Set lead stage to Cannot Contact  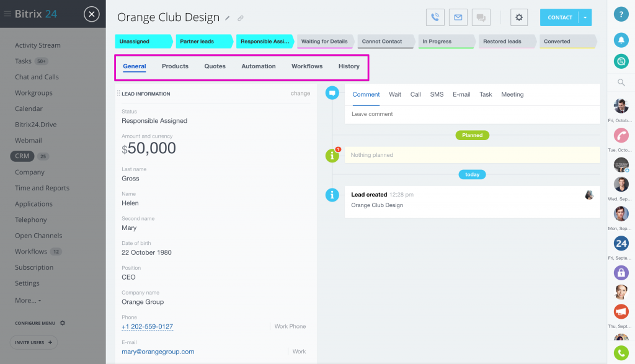[x=386, y=42]
